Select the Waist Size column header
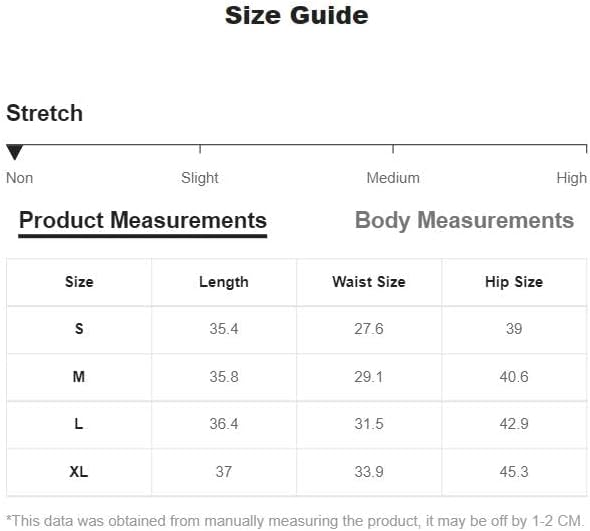This screenshot has width=590, height=531. (369, 282)
